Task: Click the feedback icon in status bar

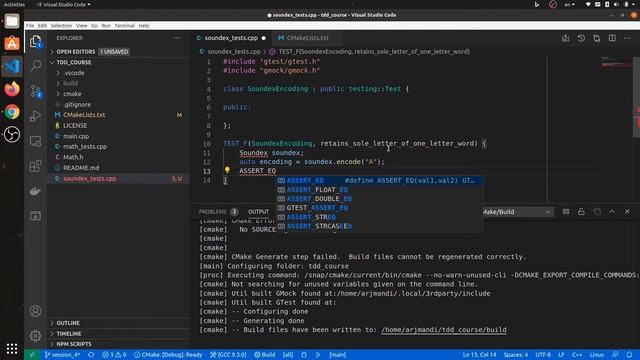Action: pyautogui.click(x=615, y=355)
